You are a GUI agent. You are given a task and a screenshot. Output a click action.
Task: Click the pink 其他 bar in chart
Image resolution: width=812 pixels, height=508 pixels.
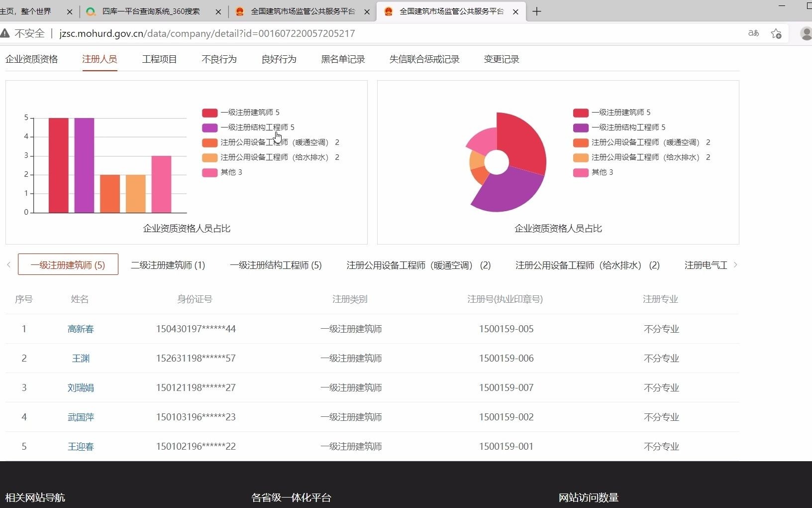[x=161, y=184]
